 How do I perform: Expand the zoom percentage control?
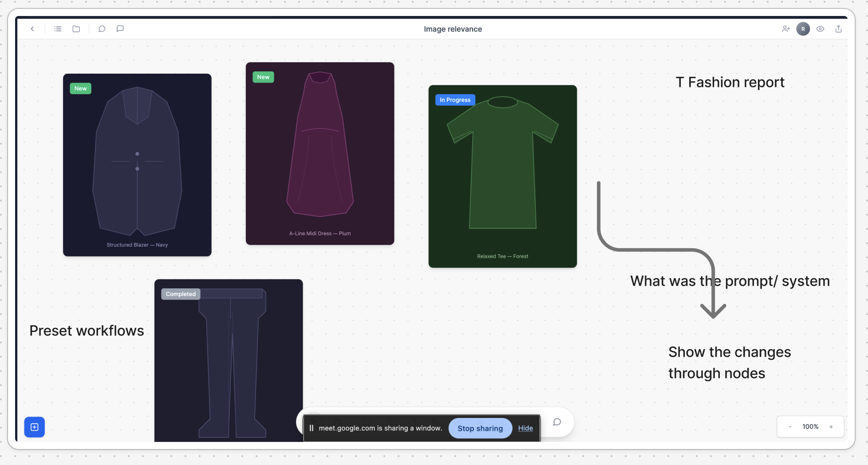pyautogui.click(x=810, y=426)
